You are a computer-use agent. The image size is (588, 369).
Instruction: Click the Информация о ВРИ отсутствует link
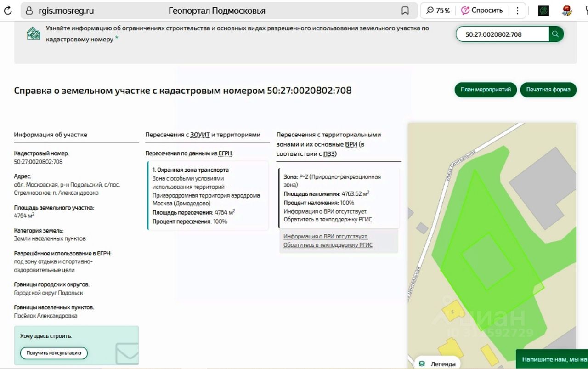click(x=328, y=241)
